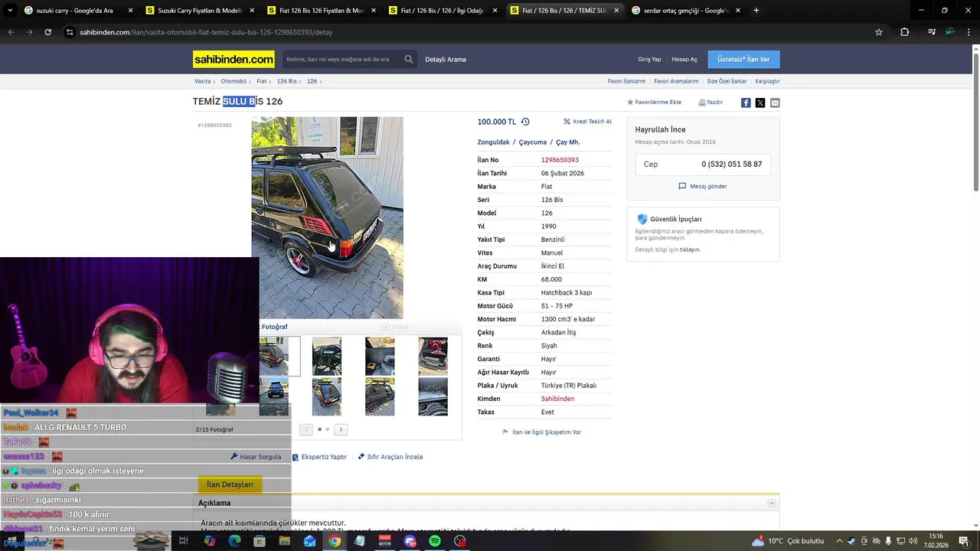This screenshot has height=551, width=980.
Task: Open the Karşılaştır link
Action: tap(767, 81)
